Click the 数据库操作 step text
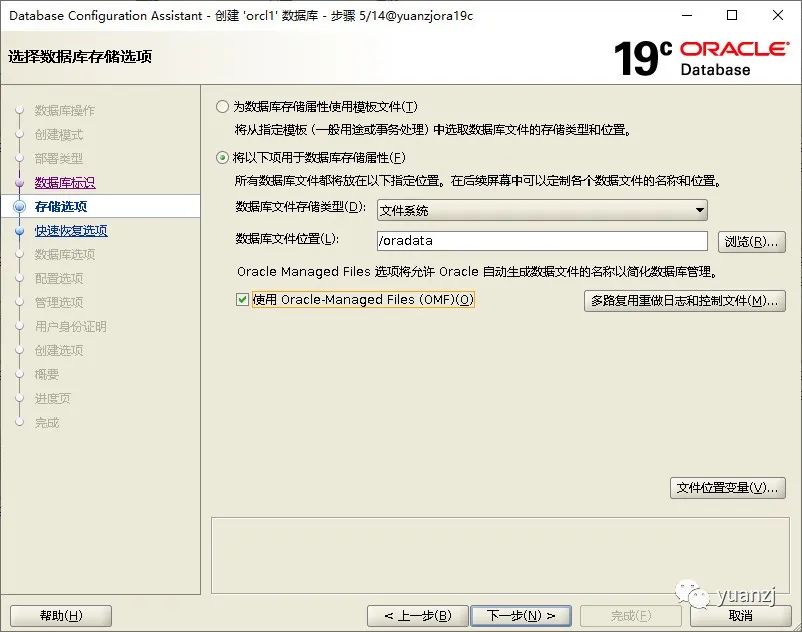 64,110
